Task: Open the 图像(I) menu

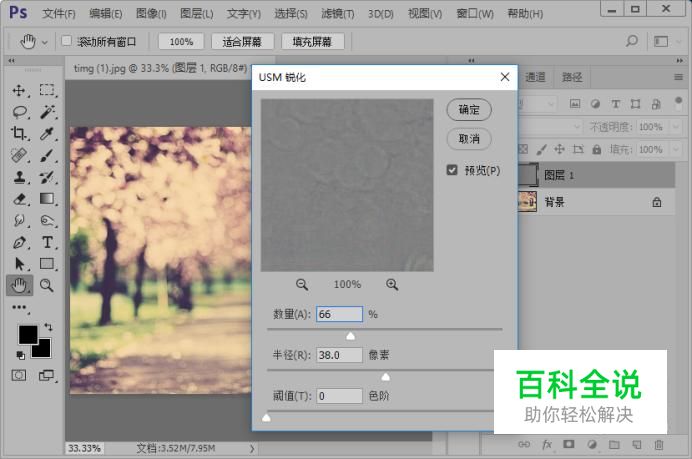Action: point(151,14)
